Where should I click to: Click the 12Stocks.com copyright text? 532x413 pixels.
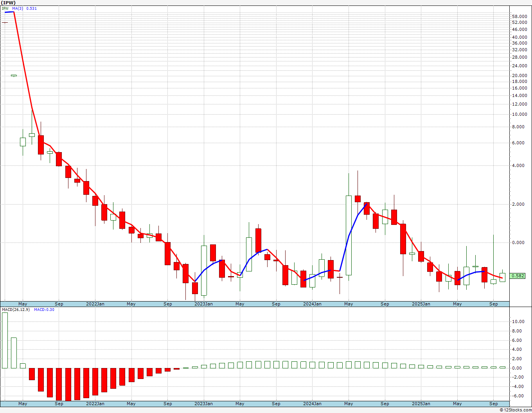tap(516, 410)
